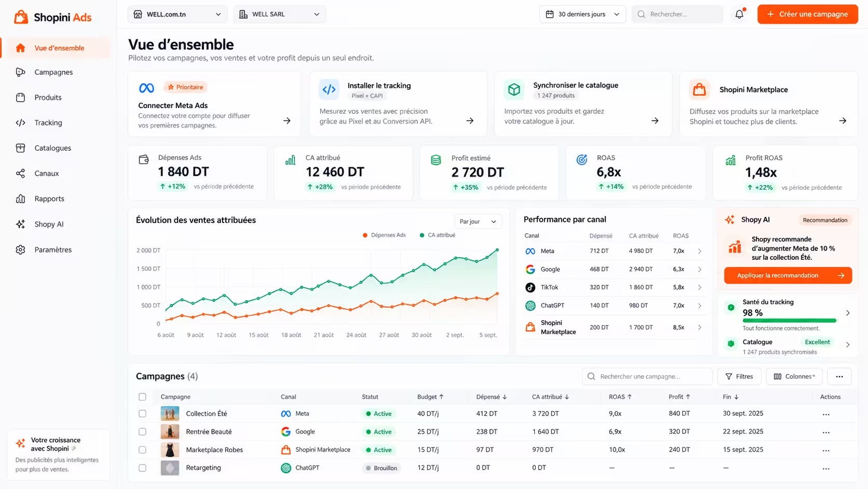Viewport: 868px width, 489px height.
Task: Open actions menu for Retargeting campaign
Action: (x=826, y=468)
